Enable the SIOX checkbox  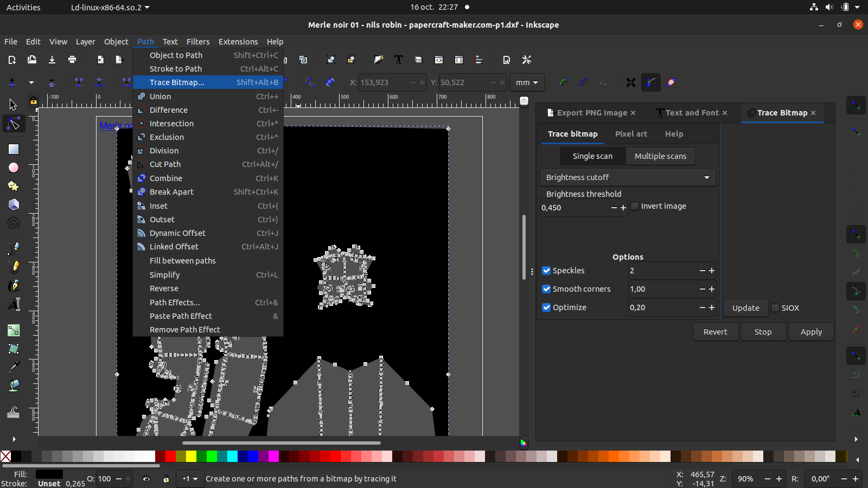(775, 308)
